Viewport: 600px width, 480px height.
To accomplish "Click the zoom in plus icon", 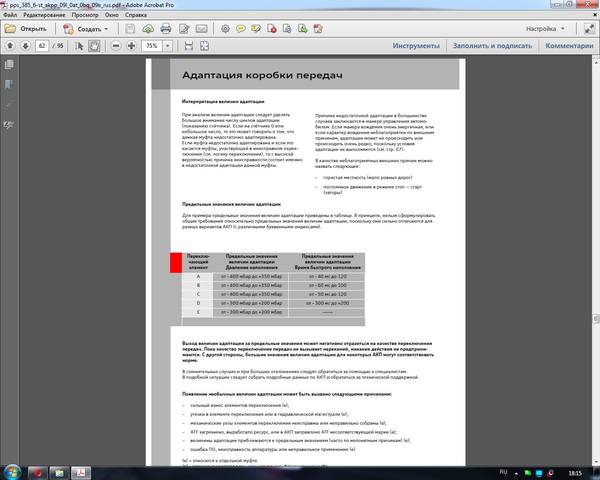I will click(134, 46).
